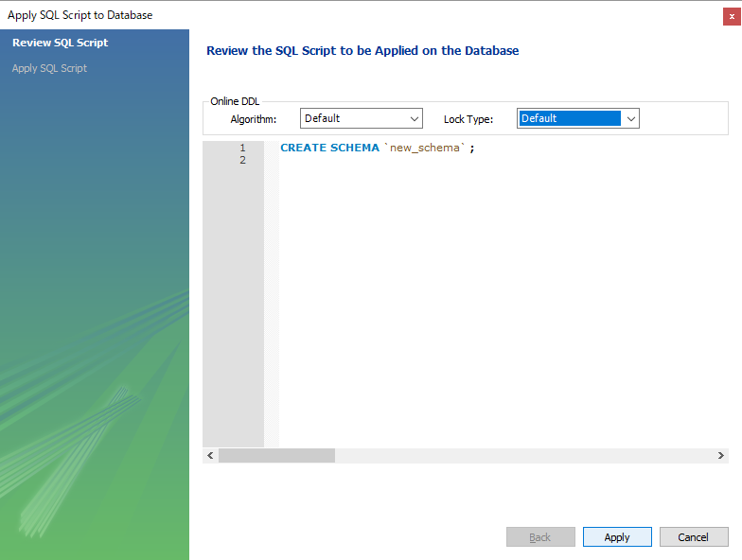Click the CREATE SCHEMA keyword in editor
Viewport: 742px width, 560px height.
click(329, 148)
